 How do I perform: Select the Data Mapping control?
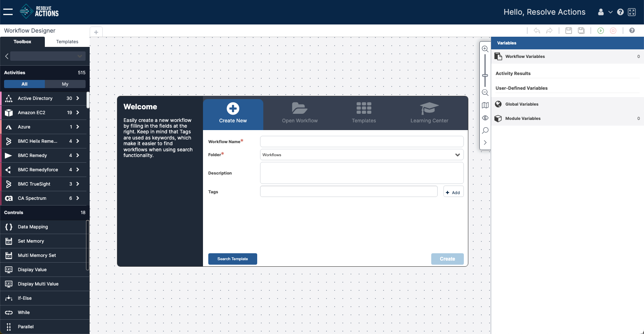(x=43, y=227)
